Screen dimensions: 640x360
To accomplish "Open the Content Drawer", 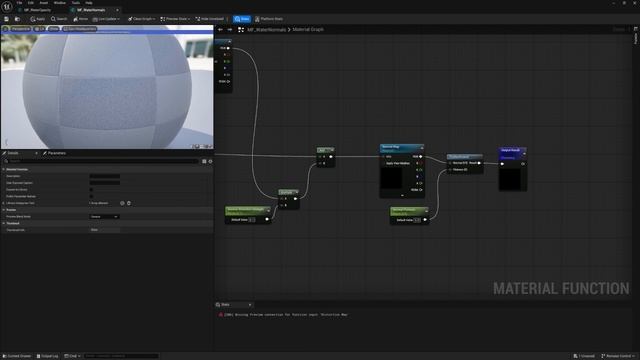I will tap(17, 356).
